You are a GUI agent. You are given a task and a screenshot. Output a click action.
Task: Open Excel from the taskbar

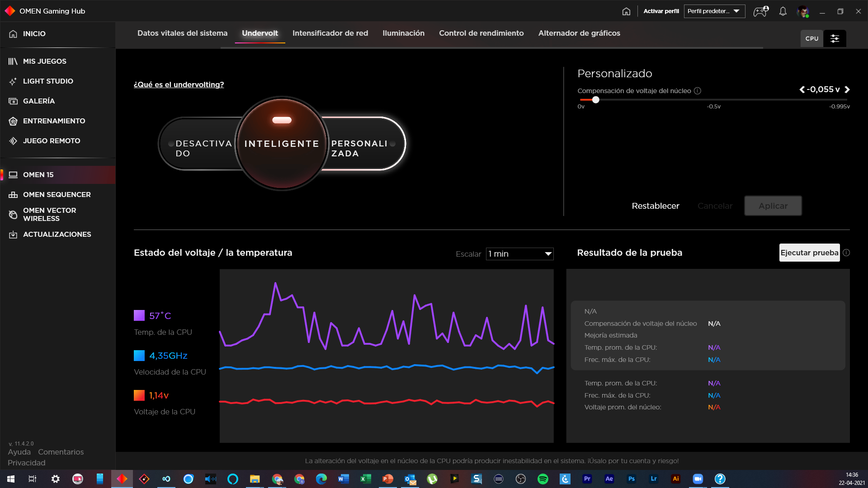[x=366, y=479]
